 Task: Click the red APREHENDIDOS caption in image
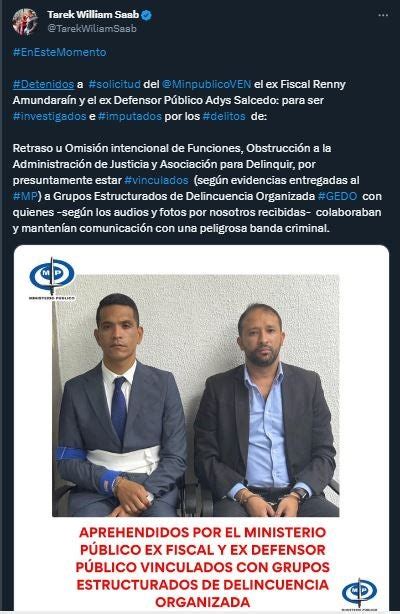click(x=203, y=567)
